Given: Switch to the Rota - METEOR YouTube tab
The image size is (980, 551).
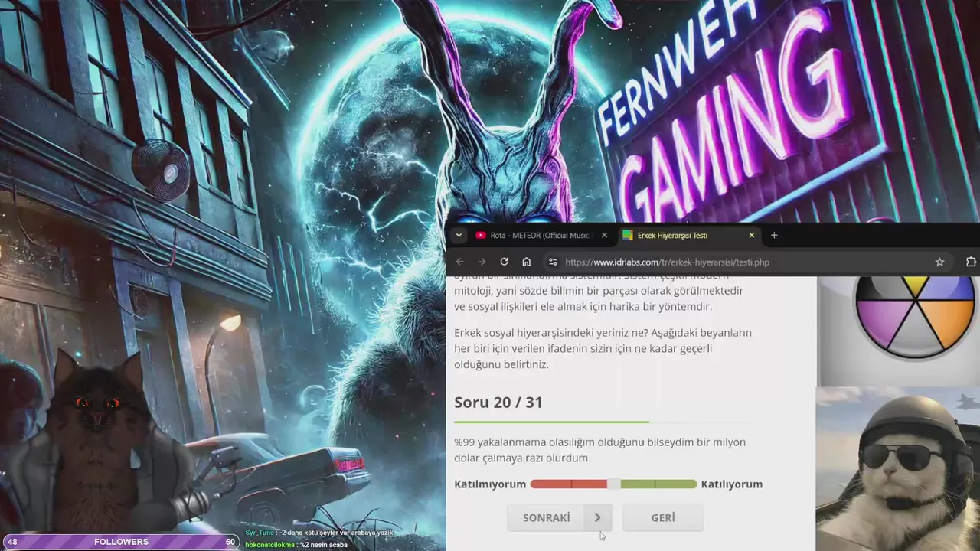Looking at the screenshot, I should [541, 236].
